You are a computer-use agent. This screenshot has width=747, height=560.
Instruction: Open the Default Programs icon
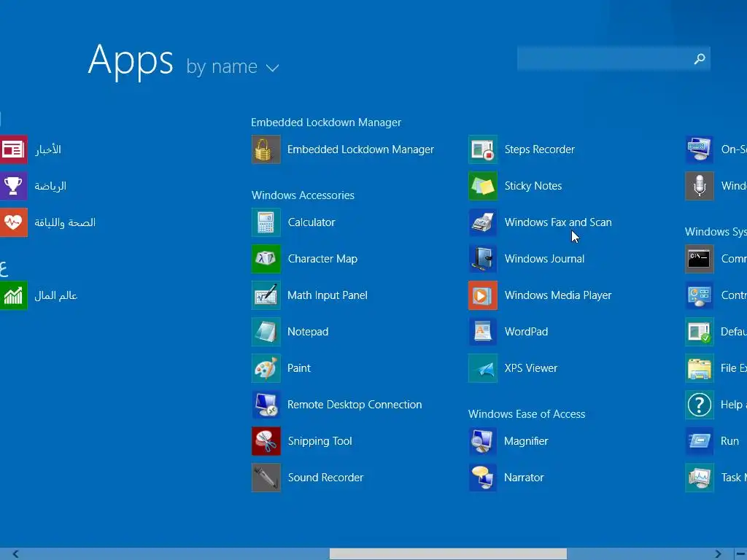click(x=700, y=332)
